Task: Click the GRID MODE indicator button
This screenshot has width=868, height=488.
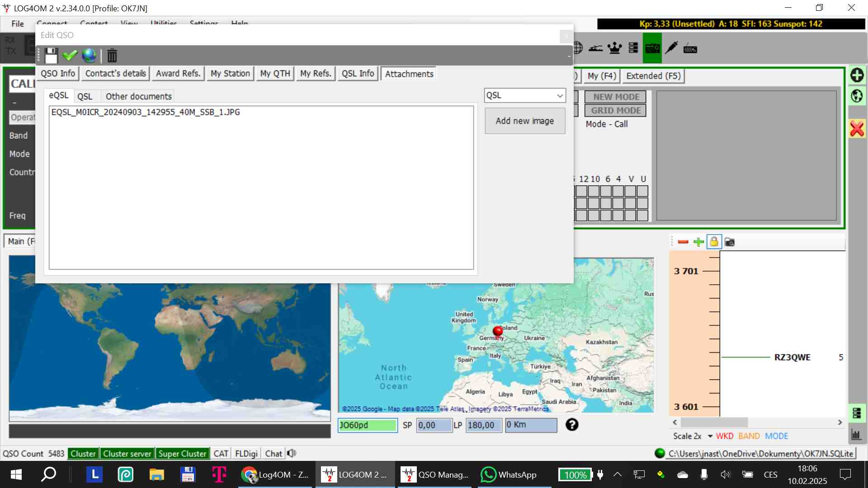Action: (616, 110)
